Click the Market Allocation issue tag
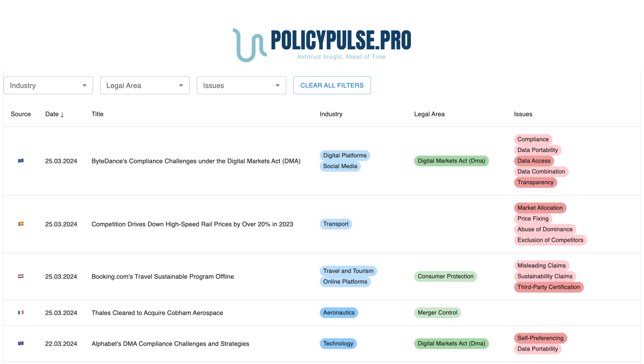Viewport: 644px width, 364px height. coord(540,208)
